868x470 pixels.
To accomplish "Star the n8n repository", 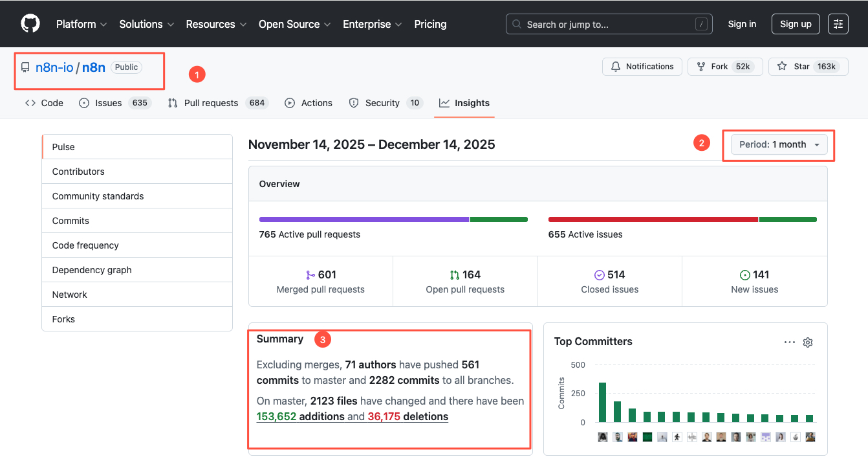I will click(x=808, y=67).
